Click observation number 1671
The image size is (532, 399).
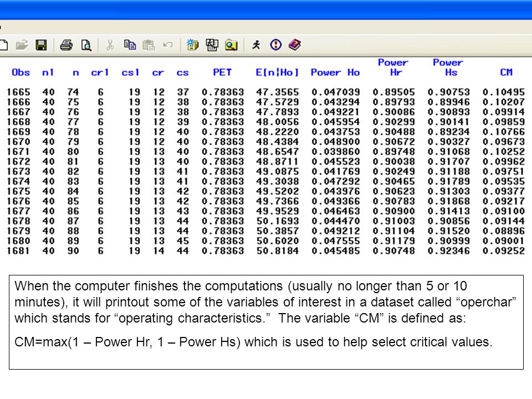pyautogui.click(x=19, y=152)
